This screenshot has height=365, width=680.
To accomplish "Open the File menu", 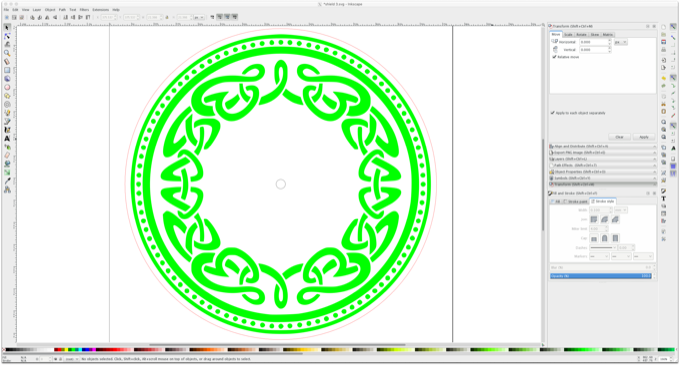I will 7,10.
